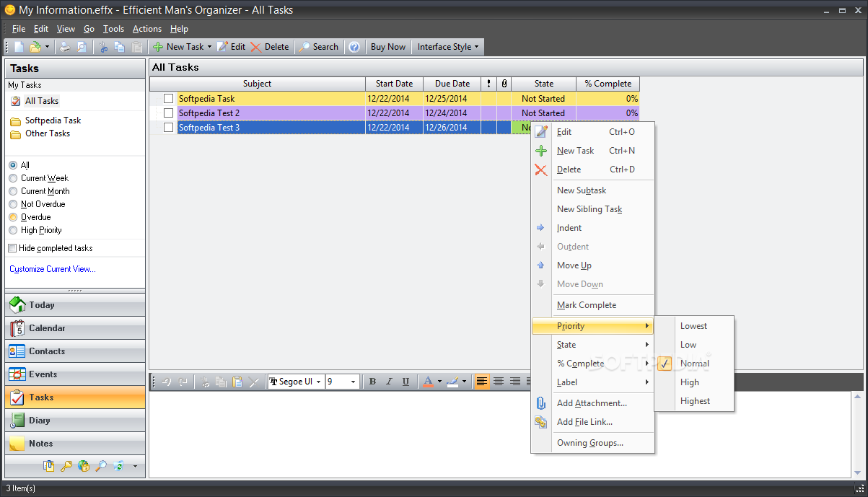Viewport: 868px width, 497px height.
Task: Open highlight color picker dropdown arrow
Action: pyautogui.click(x=464, y=382)
